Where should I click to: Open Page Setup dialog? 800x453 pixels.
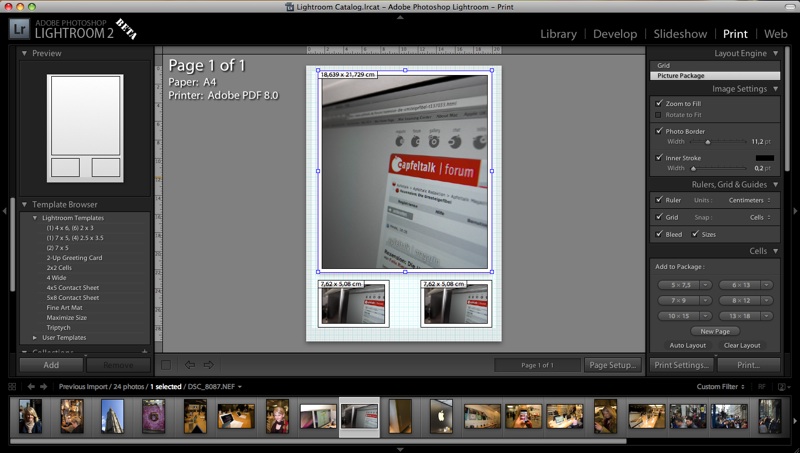pyautogui.click(x=612, y=365)
